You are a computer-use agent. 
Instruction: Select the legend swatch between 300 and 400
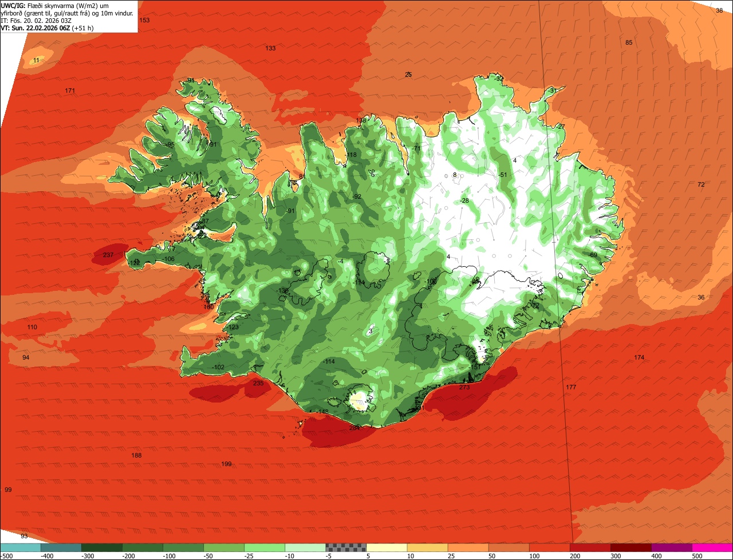click(x=630, y=547)
